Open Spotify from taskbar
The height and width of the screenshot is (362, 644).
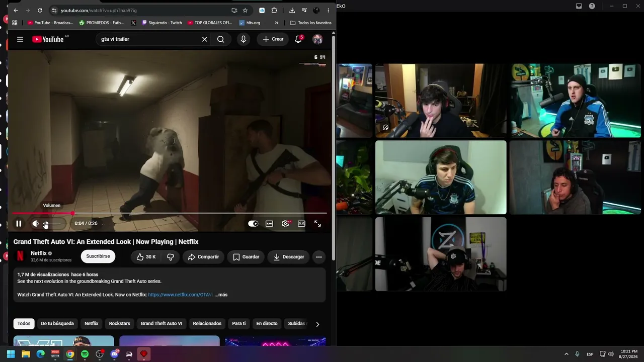[85, 354]
